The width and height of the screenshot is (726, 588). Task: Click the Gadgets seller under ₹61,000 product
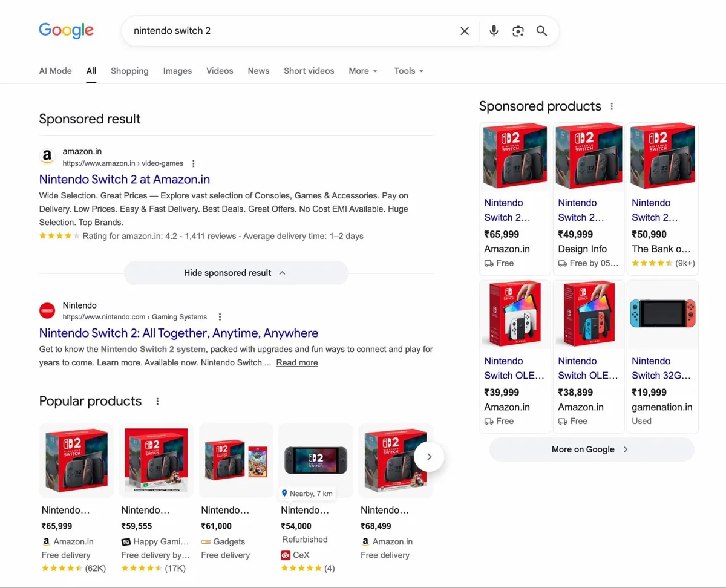[x=223, y=542]
